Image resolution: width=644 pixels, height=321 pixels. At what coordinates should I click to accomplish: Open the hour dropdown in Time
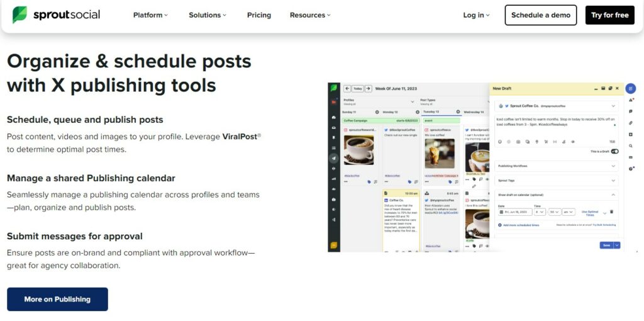[x=540, y=211]
